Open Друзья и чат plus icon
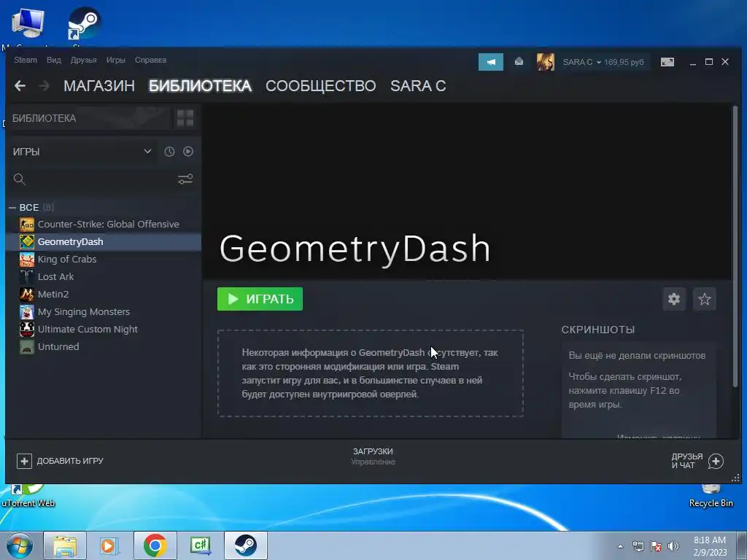The height and width of the screenshot is (560, 747). [716, 461]
